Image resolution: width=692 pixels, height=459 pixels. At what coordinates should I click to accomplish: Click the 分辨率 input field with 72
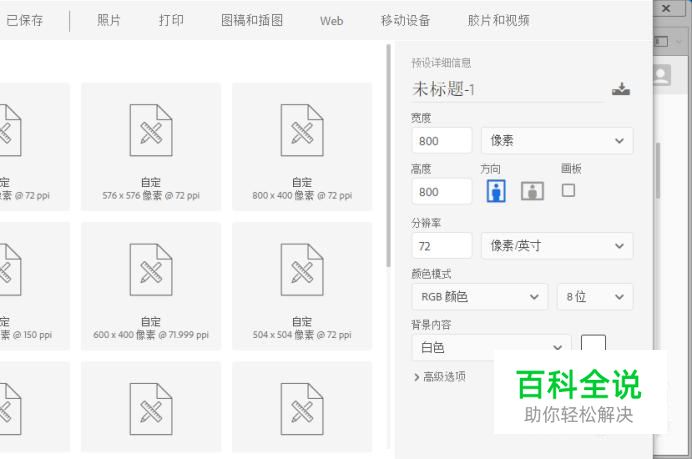click(x=442, y=246)
